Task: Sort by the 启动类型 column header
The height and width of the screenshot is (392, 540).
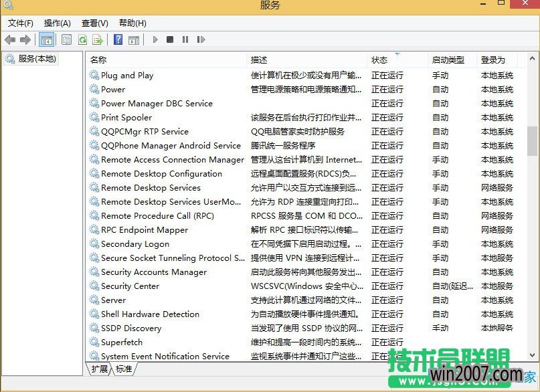Action: pyautogui.click(x=452, y=60)
